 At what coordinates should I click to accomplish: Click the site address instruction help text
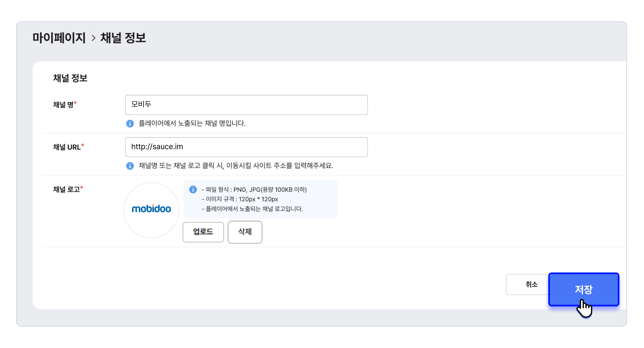[x=236, y=166]
